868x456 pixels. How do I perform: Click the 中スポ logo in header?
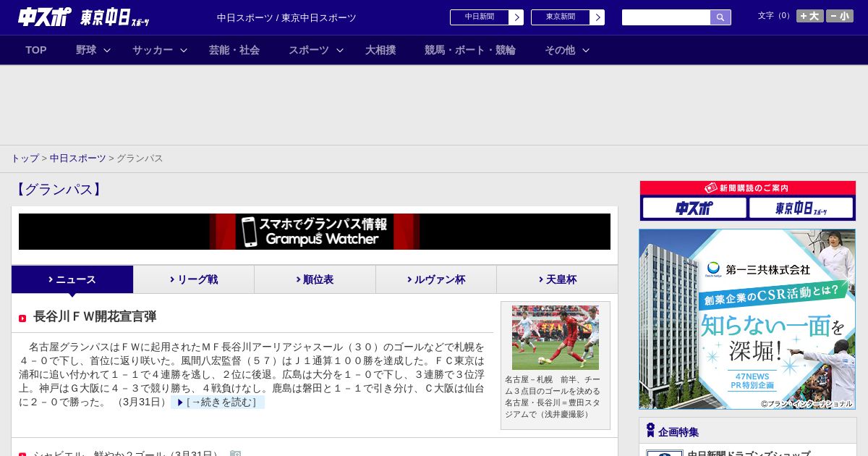(45, 17)
